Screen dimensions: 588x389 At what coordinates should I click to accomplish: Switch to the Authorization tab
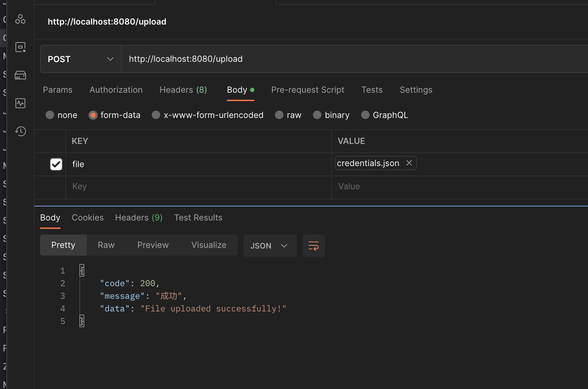coord(116,90)
